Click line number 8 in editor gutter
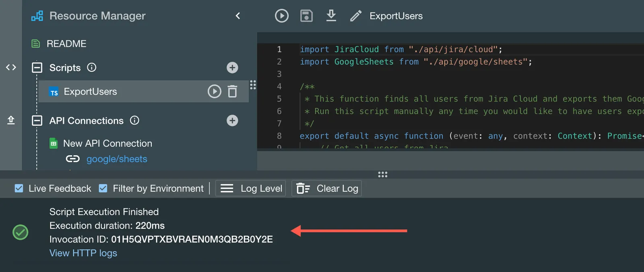Screen dimensions: 644x272 click(x=279, y=136)
